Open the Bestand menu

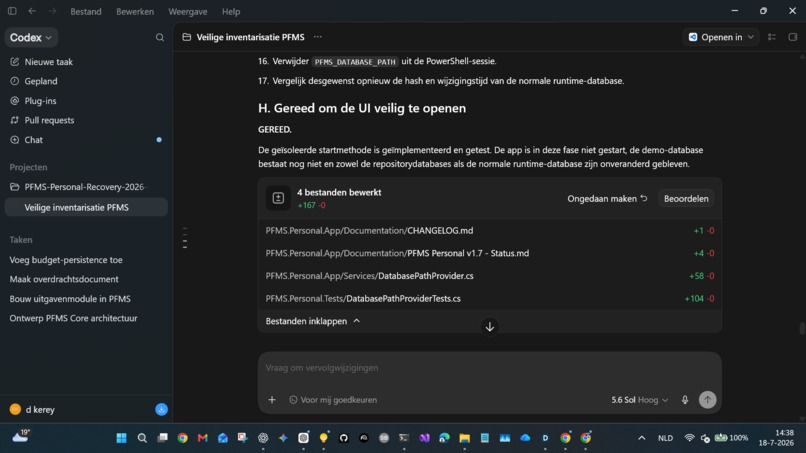coord(86,11)
